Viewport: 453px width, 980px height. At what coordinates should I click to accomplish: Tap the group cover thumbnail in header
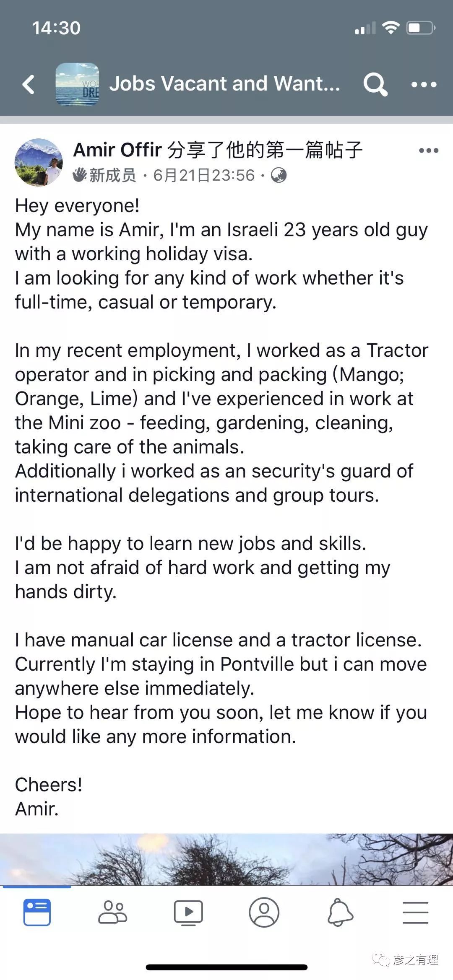pyautogui.click(x=78, y=84)
